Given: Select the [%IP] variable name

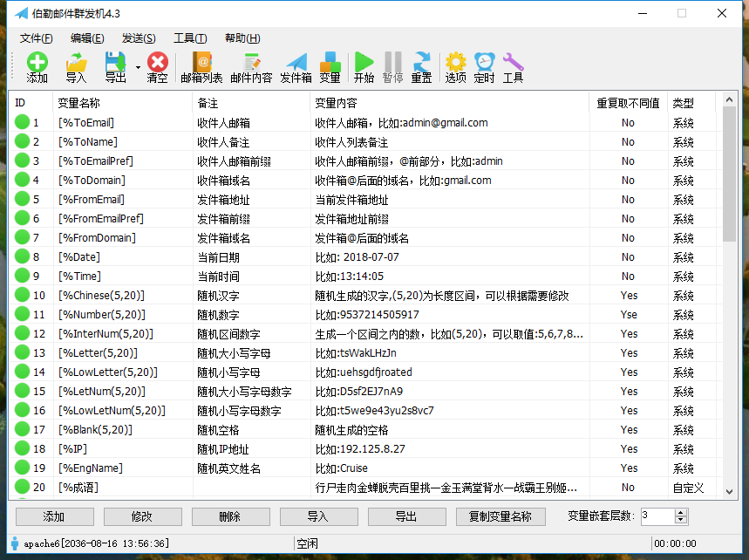Looking at the screenshot, I should (x=72, y=448).
